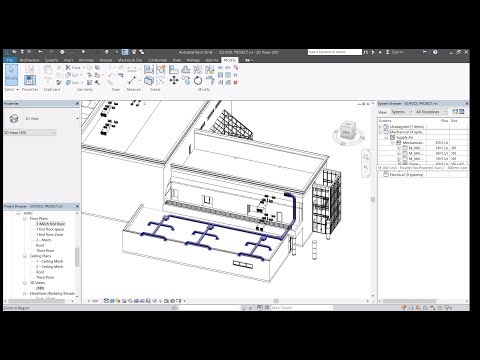Image resolution: width=480 pixels, height=360 pixels.
Task: Click the 3D view horizontal scrollbar
Action: click(x=276, y=301)
